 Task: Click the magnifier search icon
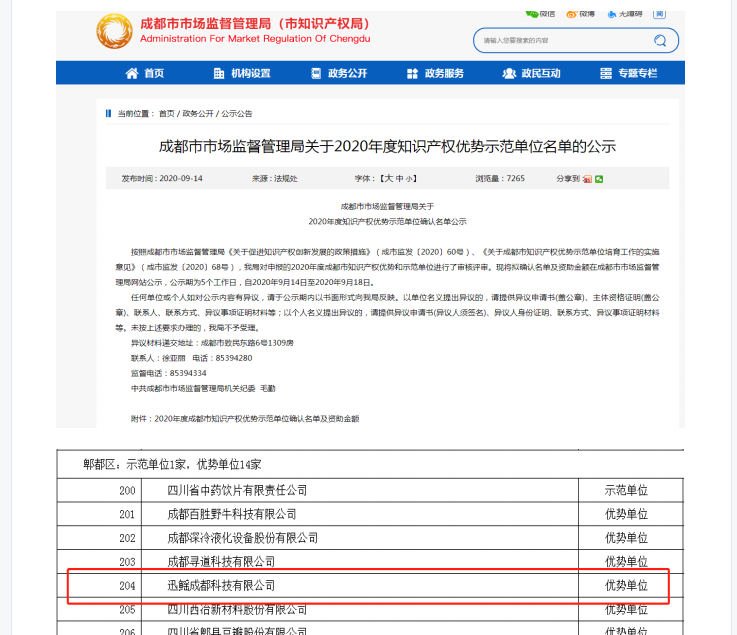click(660, 40)
